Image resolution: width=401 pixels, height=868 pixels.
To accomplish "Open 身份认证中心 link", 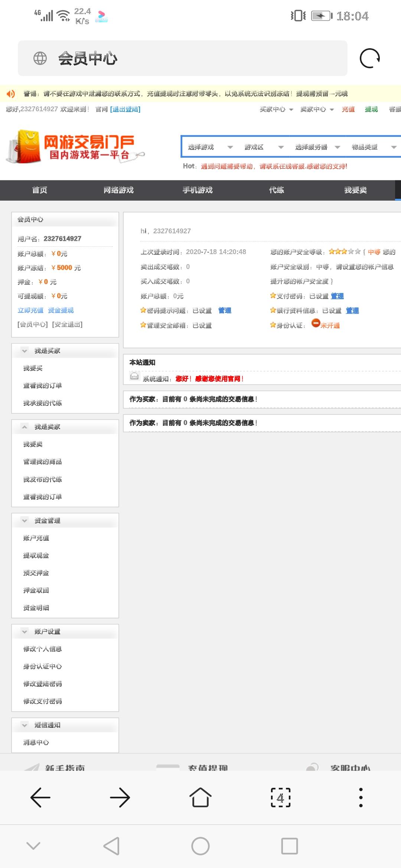I will [x=42, y=666].
